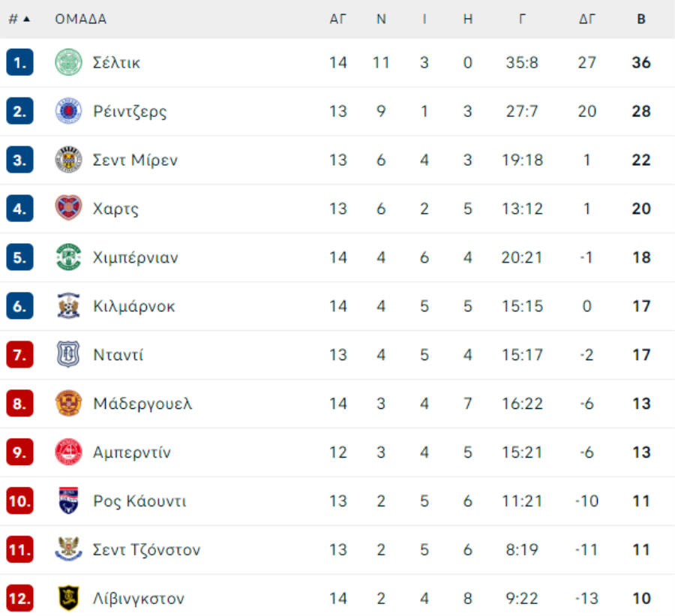Click the Hibernian club crest icon
The image size is (675, 616).
point(68,257)
